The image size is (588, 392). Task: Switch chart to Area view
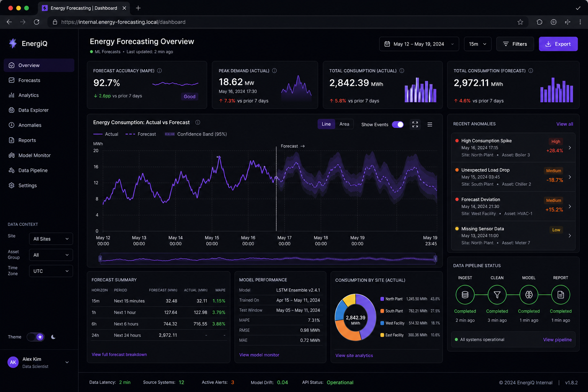tap(344, 124)
